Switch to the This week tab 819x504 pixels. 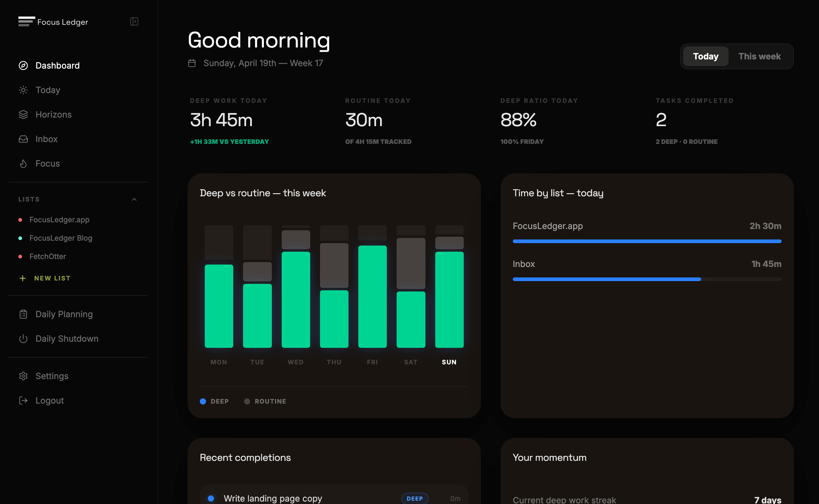point(759,56)
